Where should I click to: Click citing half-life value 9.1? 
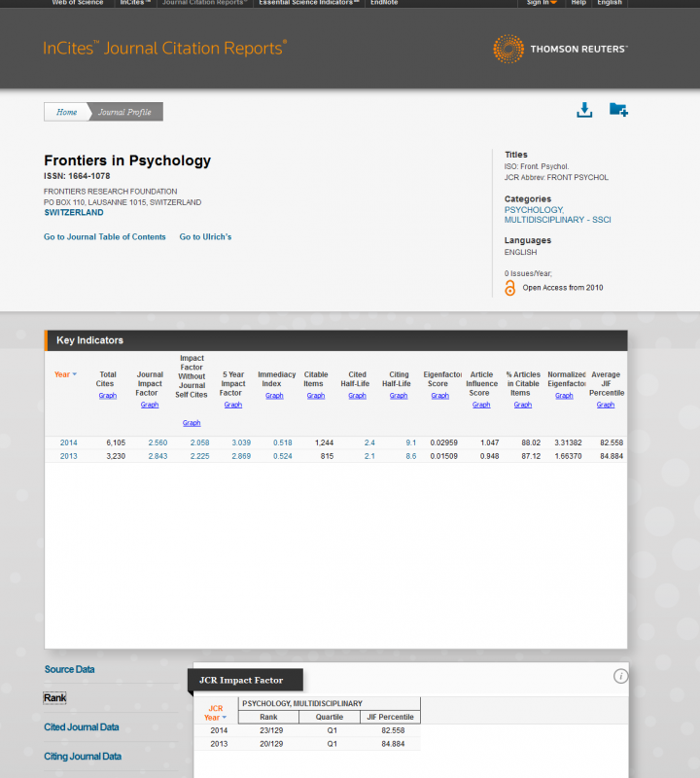pyautogui.click(x=411, y=442)
